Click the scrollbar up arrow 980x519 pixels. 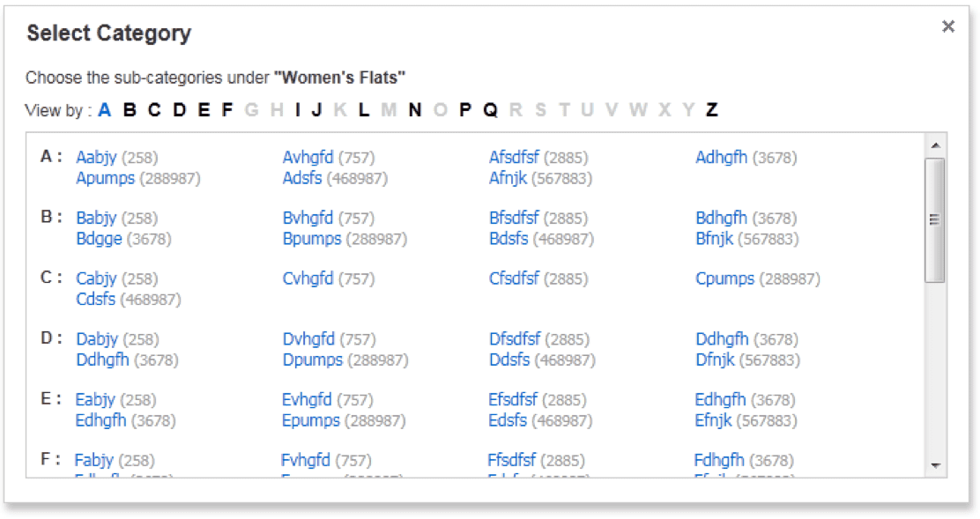click(x=935, y=145)
